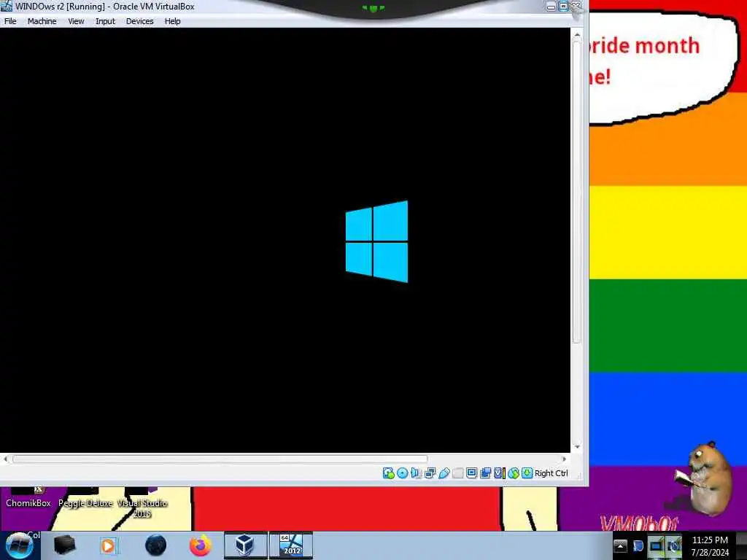Open Firefox from the taskbar

click(201, 545)
